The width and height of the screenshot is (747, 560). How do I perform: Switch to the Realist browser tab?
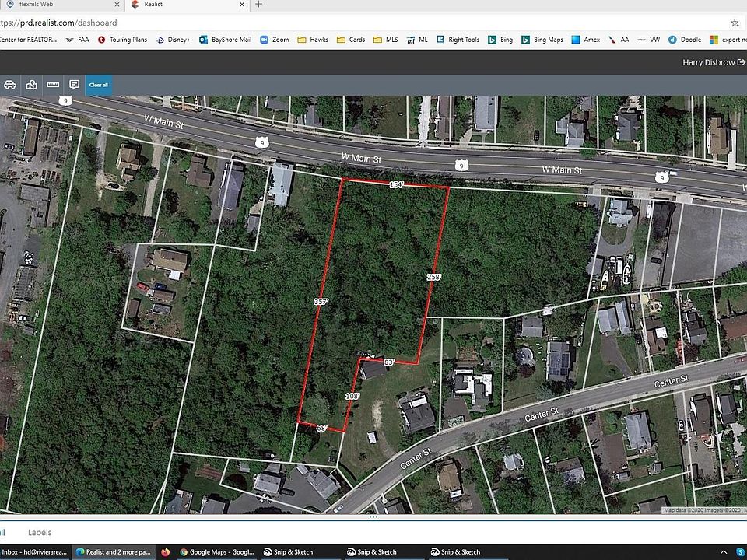tap(188, 5)
